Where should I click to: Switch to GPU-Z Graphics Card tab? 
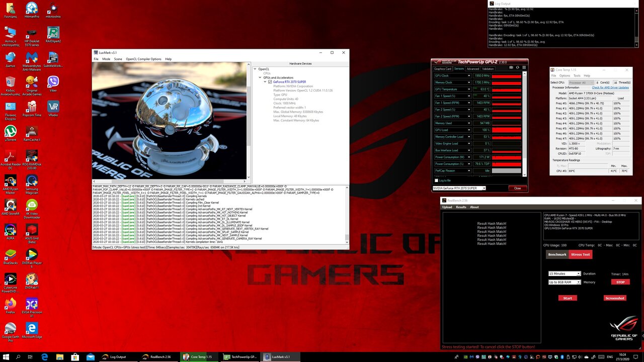tap(443, 69)
